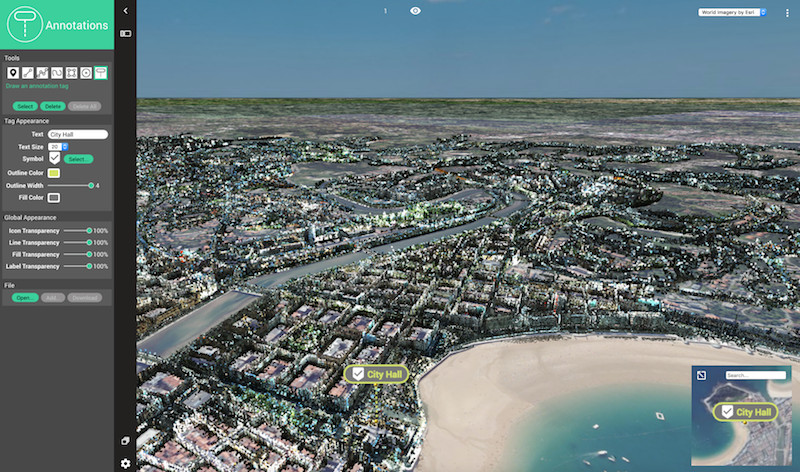Click the Delete button

(x=53, y=107)
